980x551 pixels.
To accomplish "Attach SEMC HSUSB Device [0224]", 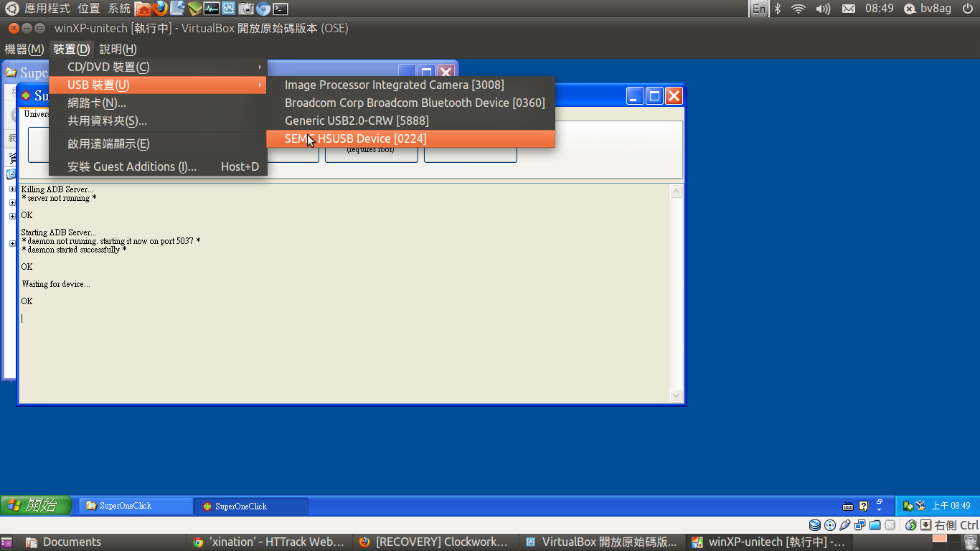I will (x=410, y=138).
